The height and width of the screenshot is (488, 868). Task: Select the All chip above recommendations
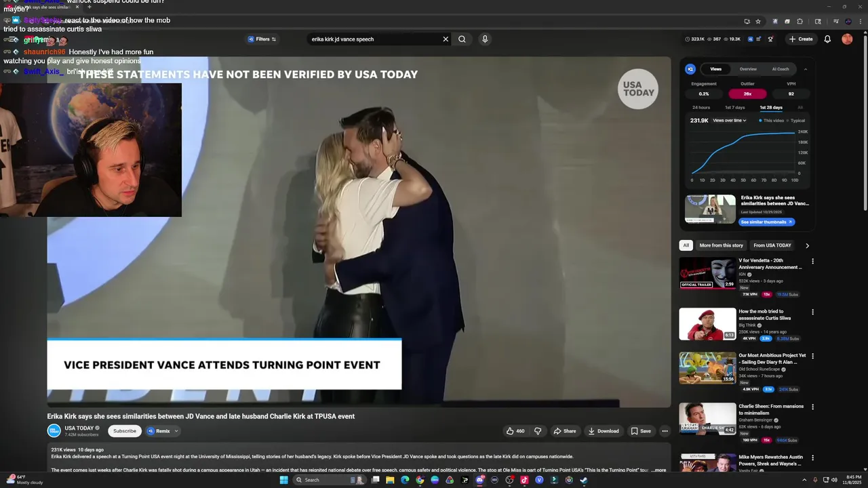[686, 245]
